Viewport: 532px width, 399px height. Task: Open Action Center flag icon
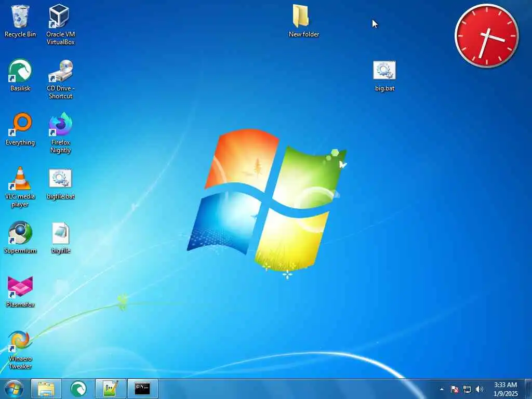[x=454, y=389]
